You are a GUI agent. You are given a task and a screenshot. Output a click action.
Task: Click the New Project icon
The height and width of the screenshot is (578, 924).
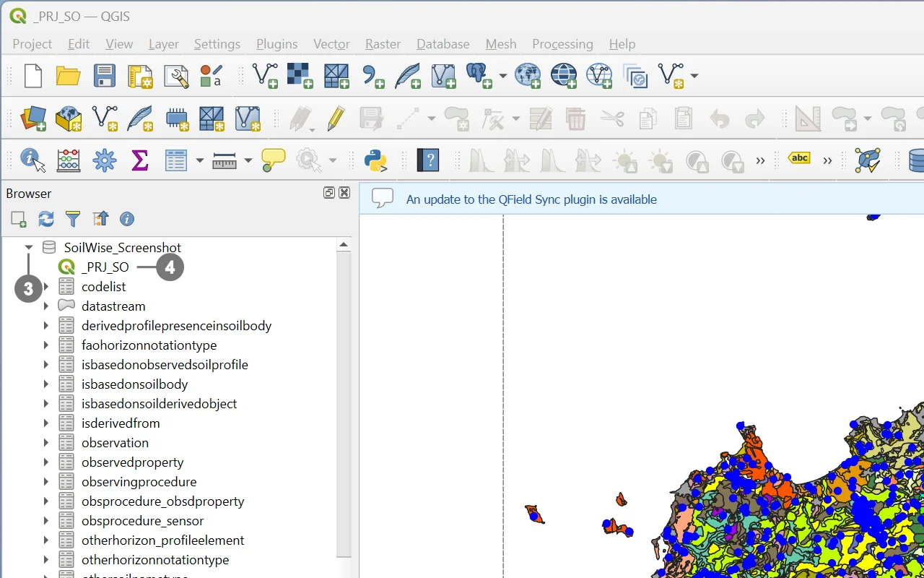tap(33, 76)
